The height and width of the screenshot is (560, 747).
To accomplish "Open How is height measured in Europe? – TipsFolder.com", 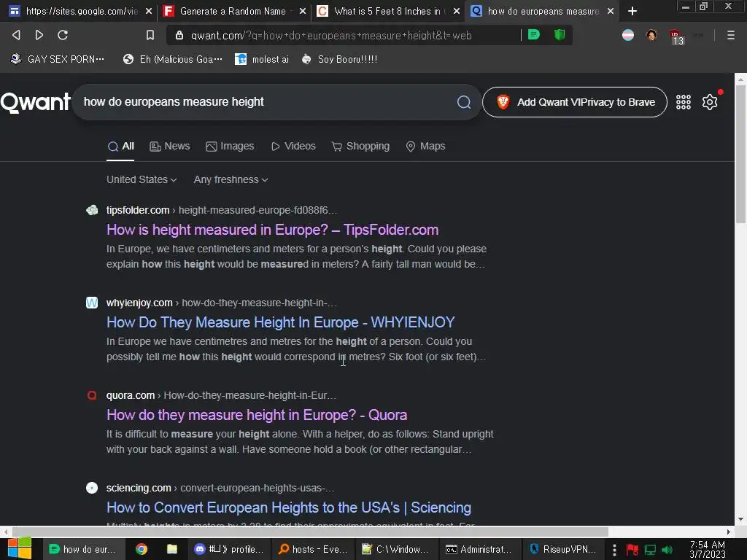I will click(273, 230).
